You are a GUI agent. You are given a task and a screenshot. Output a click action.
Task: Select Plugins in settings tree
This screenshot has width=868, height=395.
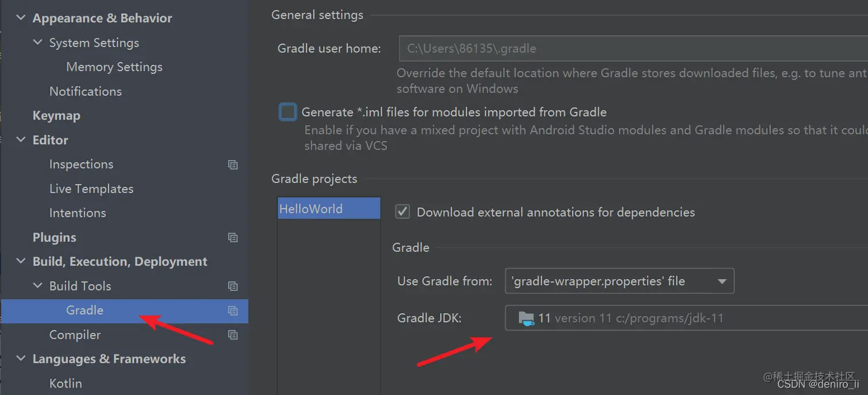55,238
